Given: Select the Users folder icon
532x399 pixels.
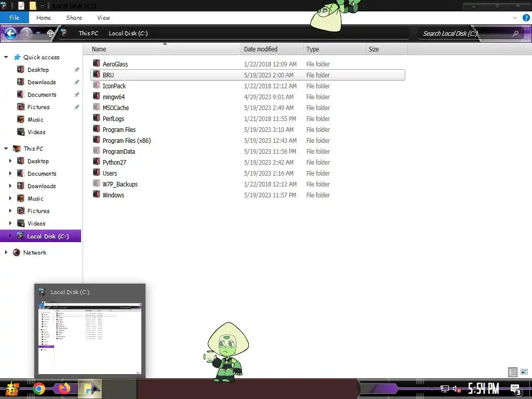Looking at the screenshot, I should click(96, 172).
